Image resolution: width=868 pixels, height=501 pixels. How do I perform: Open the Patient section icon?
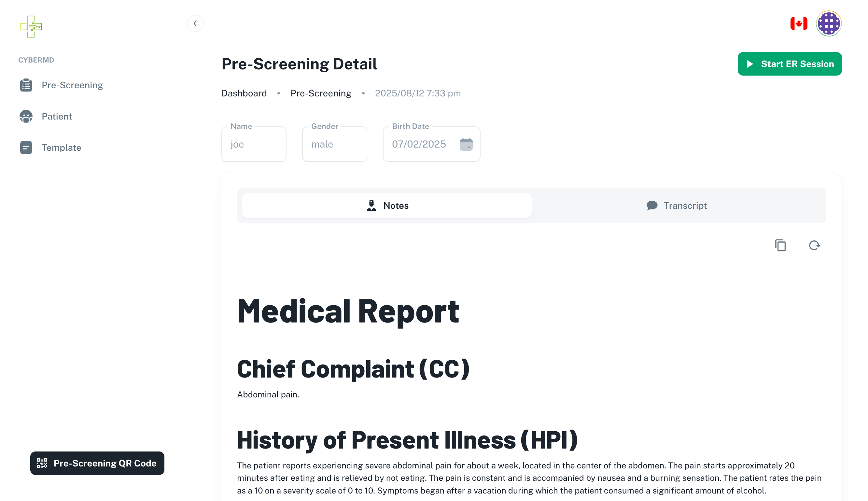point(26,116)
